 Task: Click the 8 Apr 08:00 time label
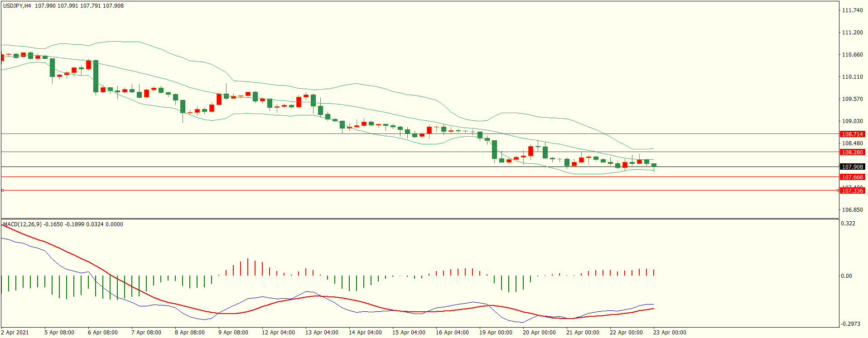(190, 333)
